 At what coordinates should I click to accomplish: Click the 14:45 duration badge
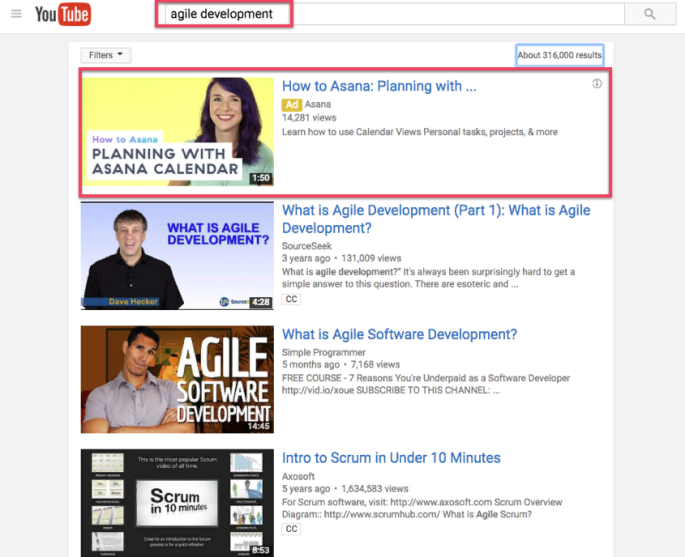point(259,426)
